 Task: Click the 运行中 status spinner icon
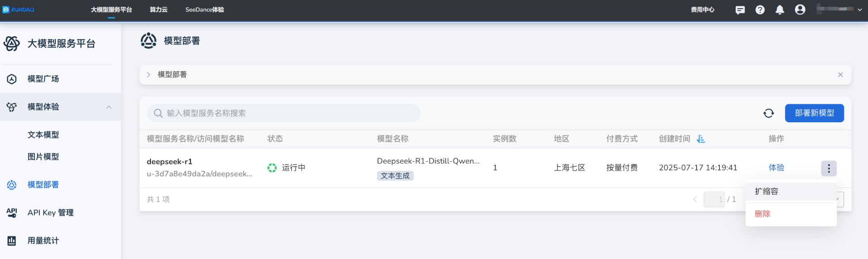tap(272, 168)
